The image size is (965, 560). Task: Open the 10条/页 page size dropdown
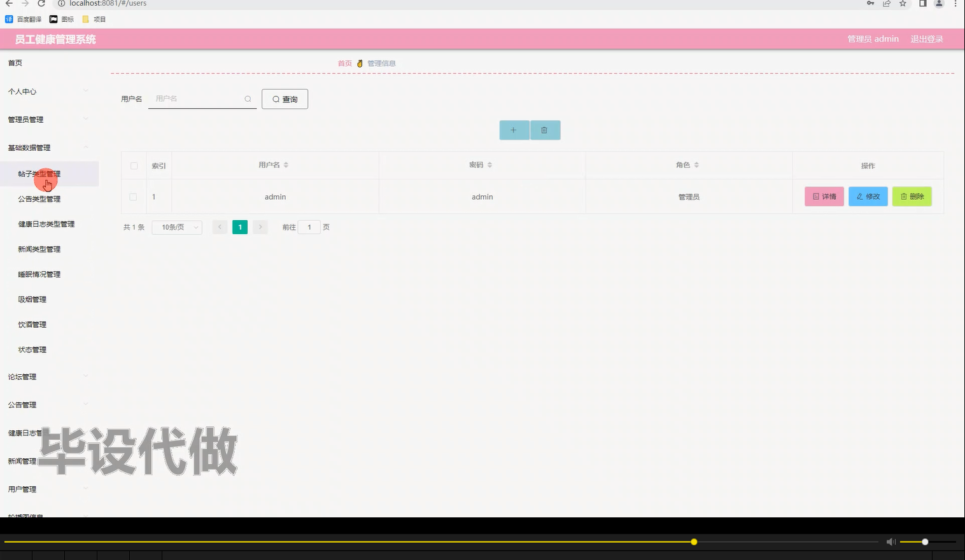(x=176, y=227)
